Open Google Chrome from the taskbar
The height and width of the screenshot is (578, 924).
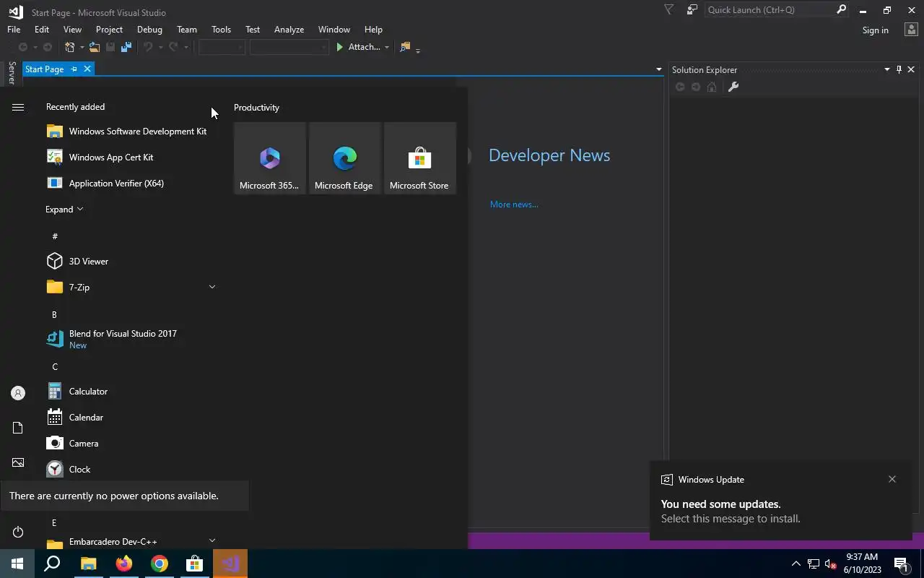tap(160, 564)
